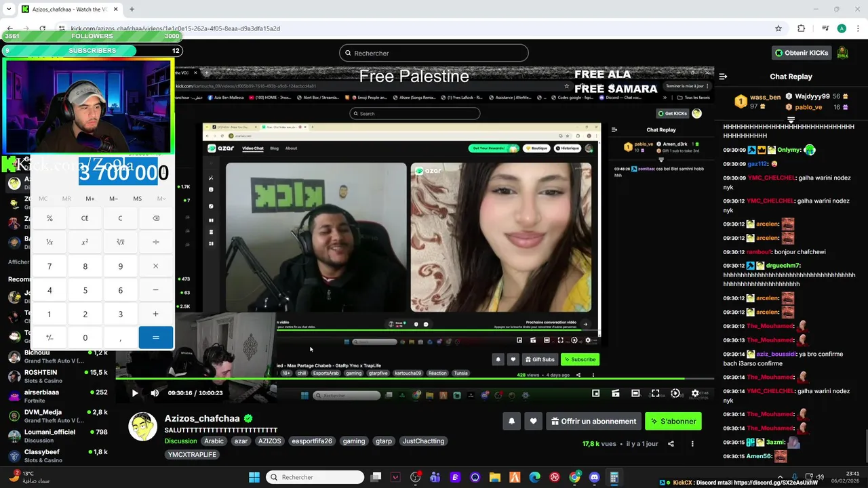Open Classybeef channel in sidebar
Viewport: 868px width, 488px height.
58,455
